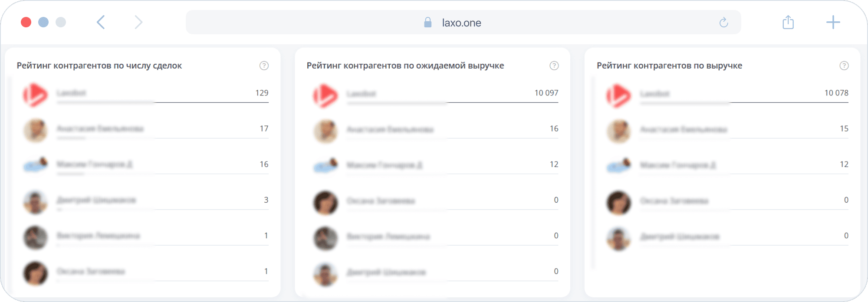The width and height of the screenshot is (868, 302).
Task: Click avatar in row with 15 revenue
Action: [618, 131]
